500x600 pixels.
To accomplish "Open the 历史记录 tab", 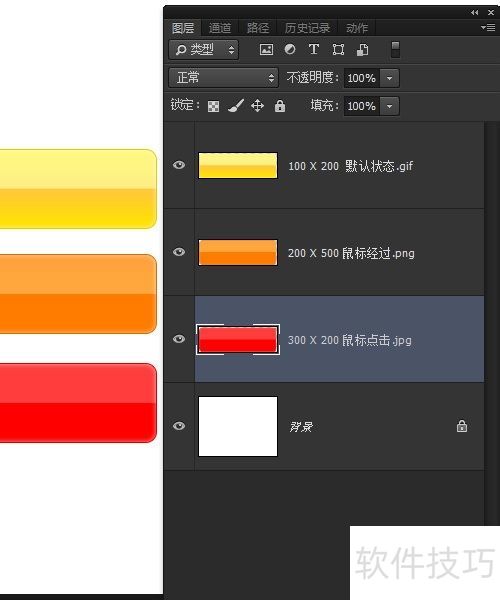I will click(307, 28).
